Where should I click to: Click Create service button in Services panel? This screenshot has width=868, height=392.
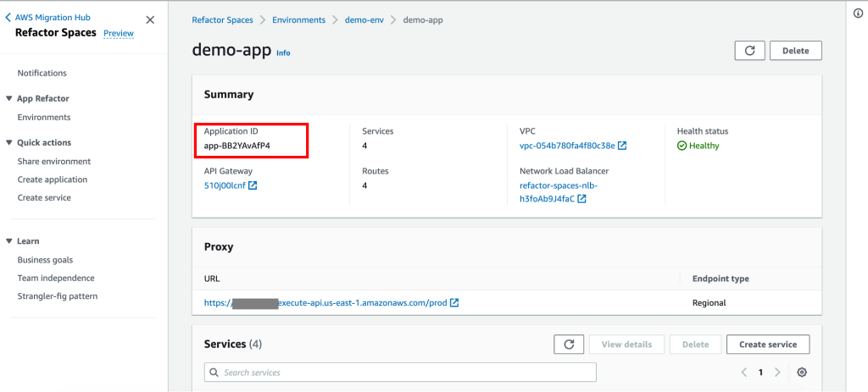pos(768,345)
